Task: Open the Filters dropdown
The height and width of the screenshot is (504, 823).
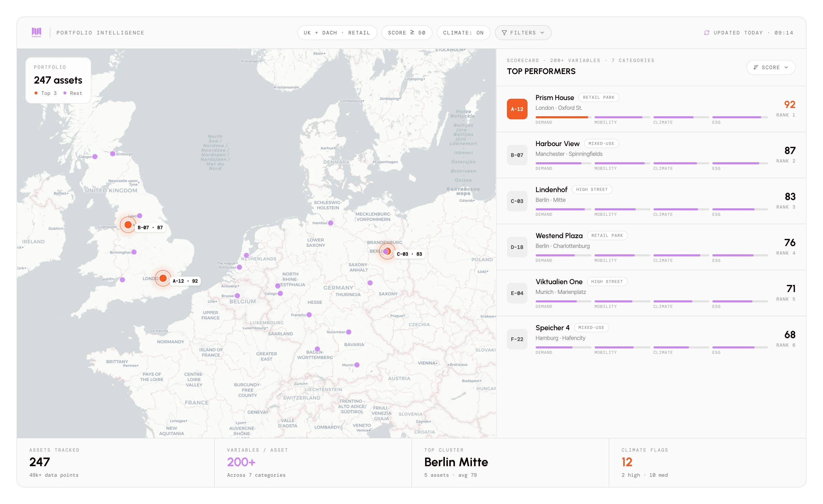Action: [x=523, y=33]
